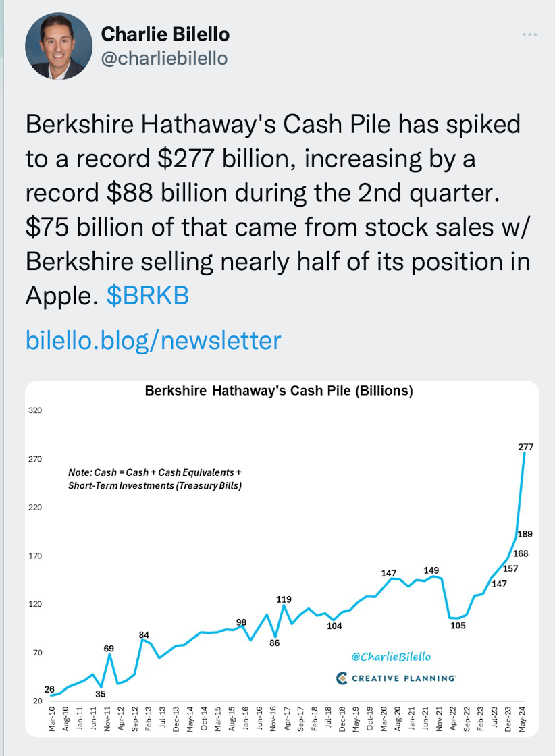Click Charlie Bilello's profile avatar photo
The height and width of the screenshot is (756, 555).
tap(58, 45)
